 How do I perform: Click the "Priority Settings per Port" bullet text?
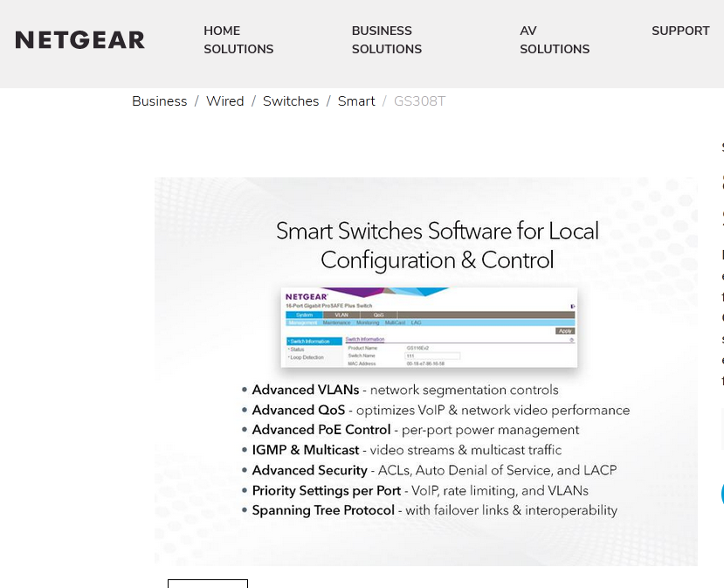[327, 490]
